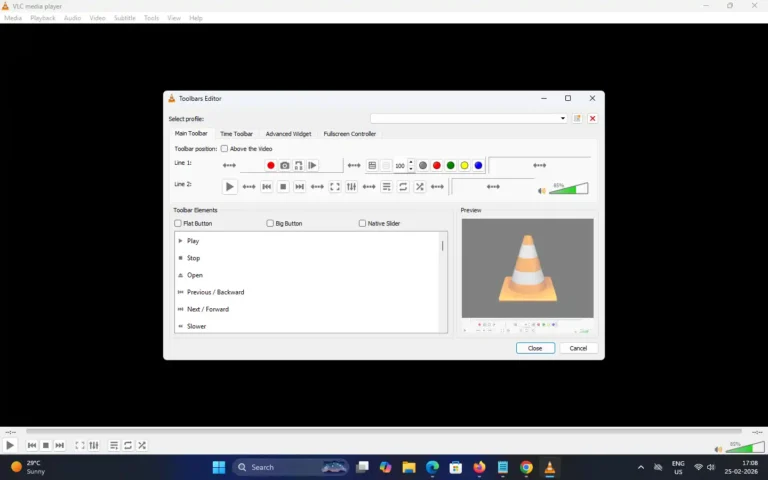Click Next in the main VLC bottom toolbar
Image resolution: width=768 pixels, height=480 pixels.
pos(59,445)
